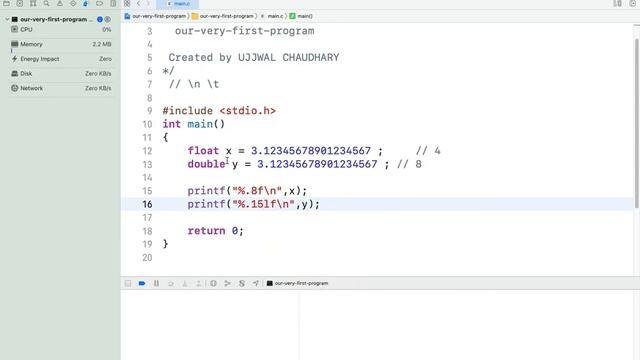Open the Source Control navigator tab
Screen dimensions: 640x360
point(20,3)
